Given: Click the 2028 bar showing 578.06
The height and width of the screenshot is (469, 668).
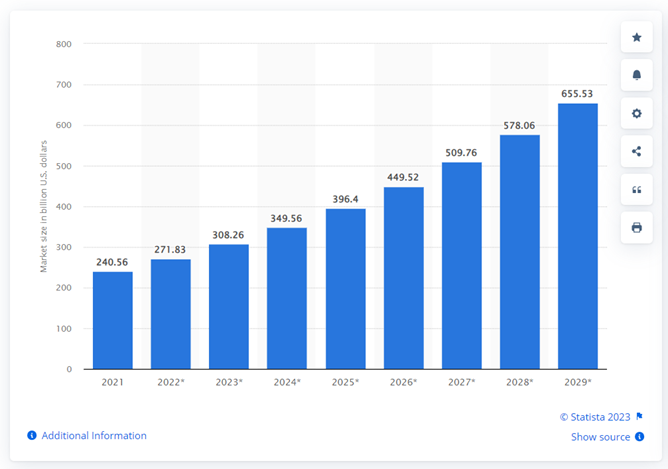Looking at the screenshot, I should (x=520, y=252).
